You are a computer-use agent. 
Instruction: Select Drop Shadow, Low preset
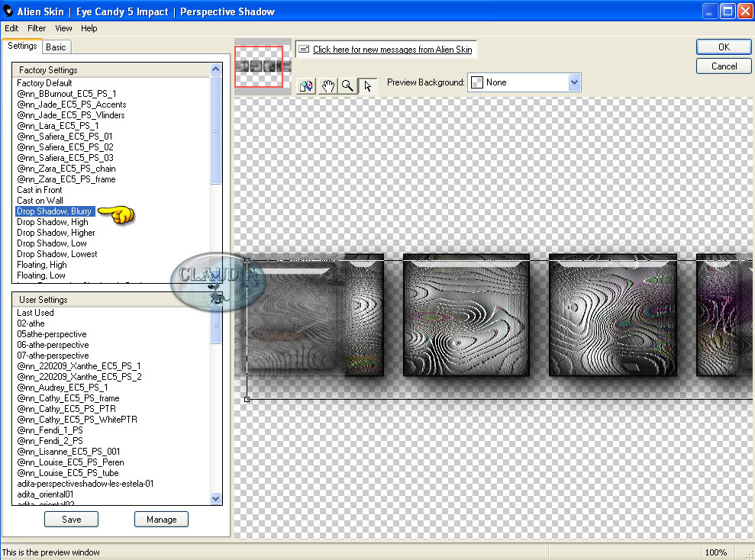tap(51, 243)
